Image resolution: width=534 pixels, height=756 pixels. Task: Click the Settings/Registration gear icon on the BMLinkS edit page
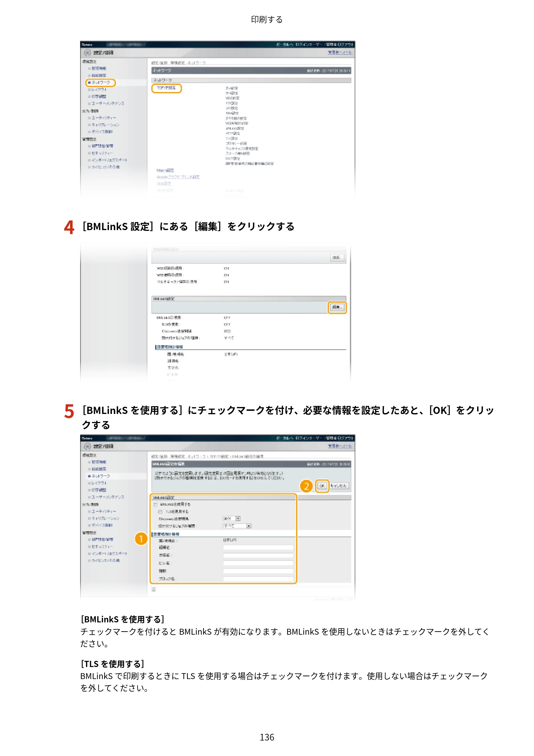(x=87, y=446)
